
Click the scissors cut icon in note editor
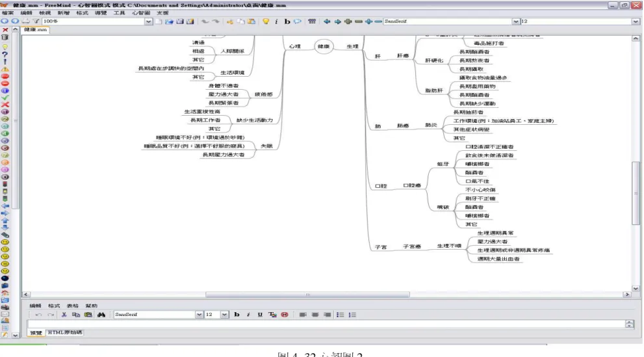[64, 315]
